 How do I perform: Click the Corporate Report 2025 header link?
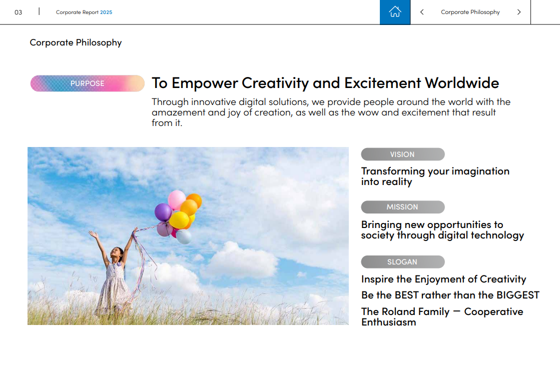point(84,12)
